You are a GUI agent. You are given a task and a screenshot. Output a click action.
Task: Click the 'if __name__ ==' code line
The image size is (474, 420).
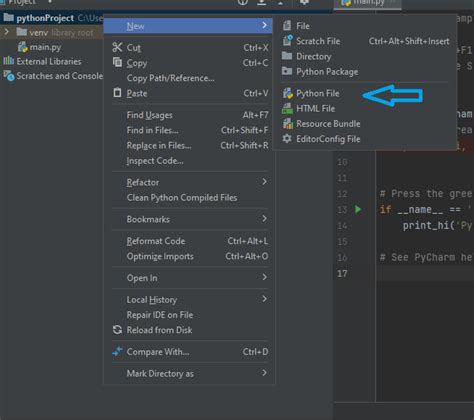pyautogui.click(x=426, y=210)
